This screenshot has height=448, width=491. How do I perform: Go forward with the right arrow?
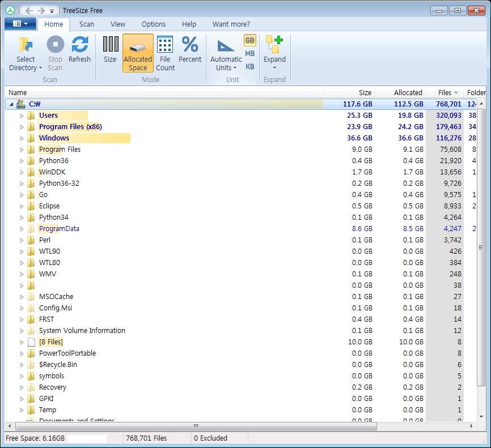tap(41, 11)
